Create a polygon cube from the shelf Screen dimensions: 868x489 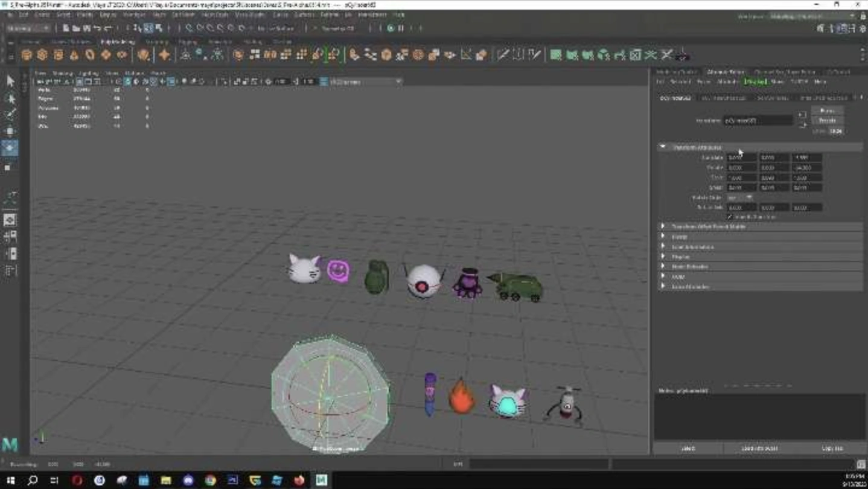[42, 55]
